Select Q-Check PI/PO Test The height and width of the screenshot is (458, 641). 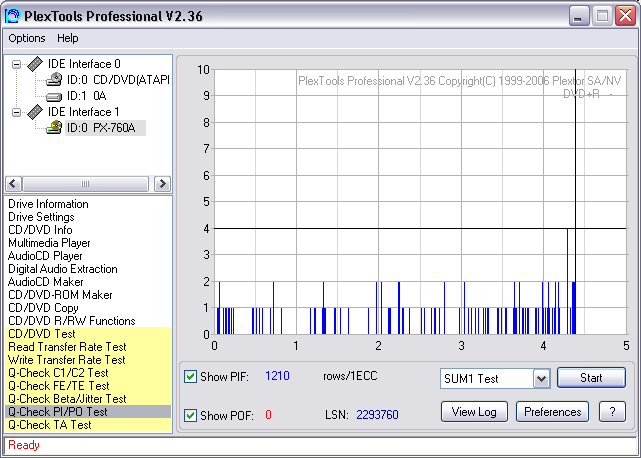pyautogui.click(x=88, y=412)
